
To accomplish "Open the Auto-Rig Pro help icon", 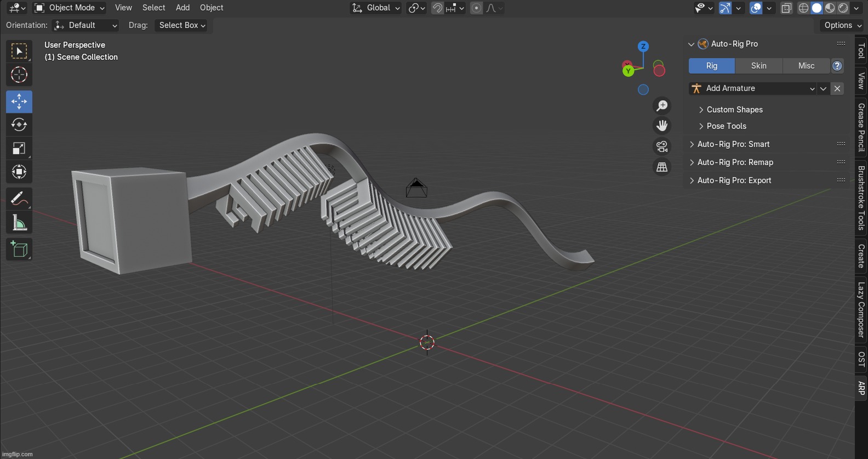I will click(x=837, y=66).
